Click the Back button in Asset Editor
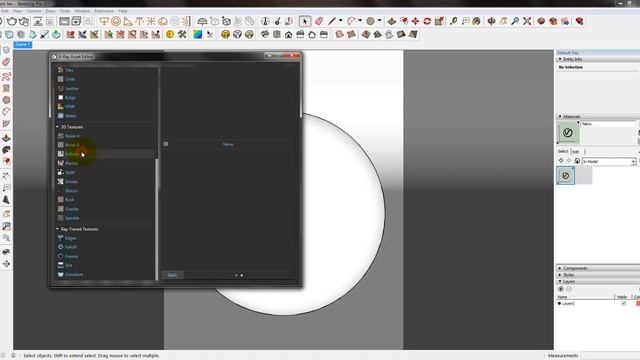This screenshot has width=640, height=360. point(172,275)
